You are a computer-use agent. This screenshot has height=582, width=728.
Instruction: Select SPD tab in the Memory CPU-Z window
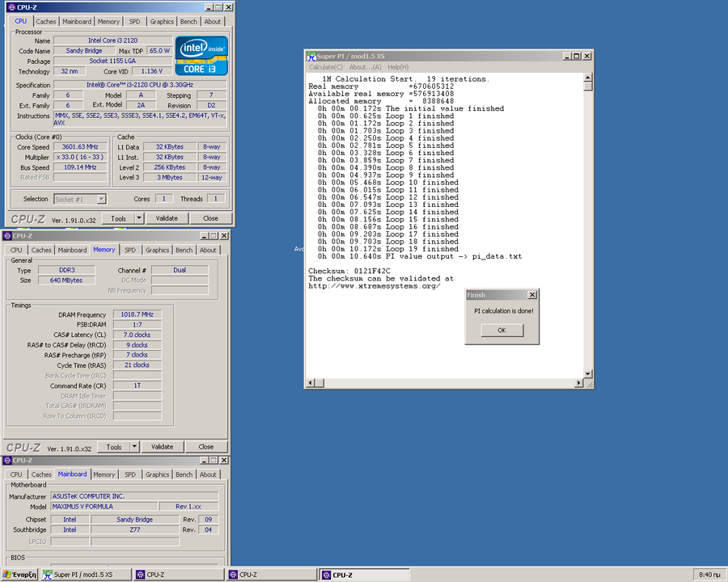click(x=130, y=250)
